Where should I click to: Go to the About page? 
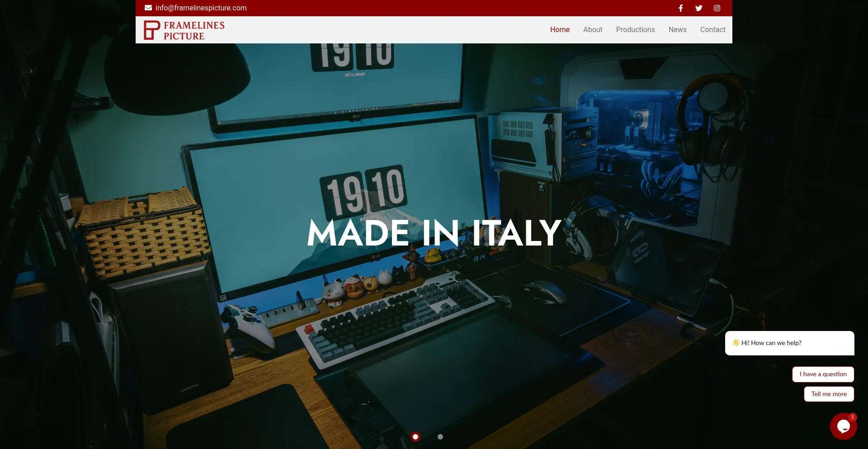pos(592,29)
